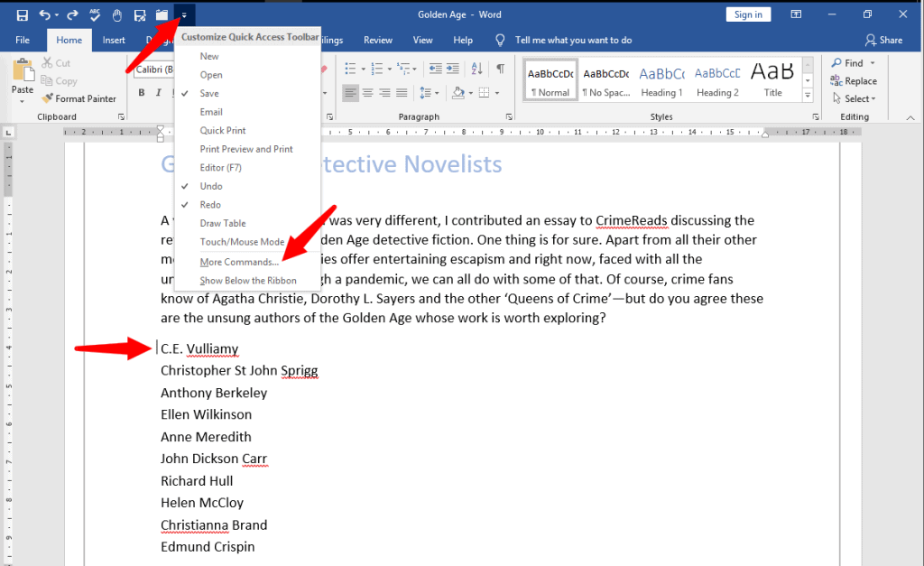Click the Save icon in Quick Access Toolbar
The height and width of the screenshot is (566, 924).
coord(23,14)
